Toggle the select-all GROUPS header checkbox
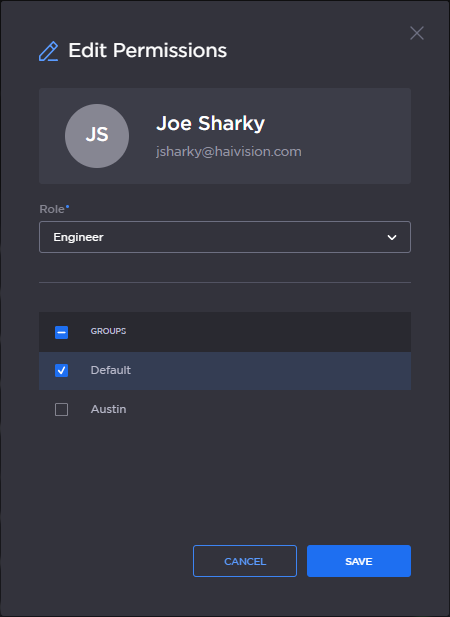Viewport: 450px width, 617px height. coord(61,332)
